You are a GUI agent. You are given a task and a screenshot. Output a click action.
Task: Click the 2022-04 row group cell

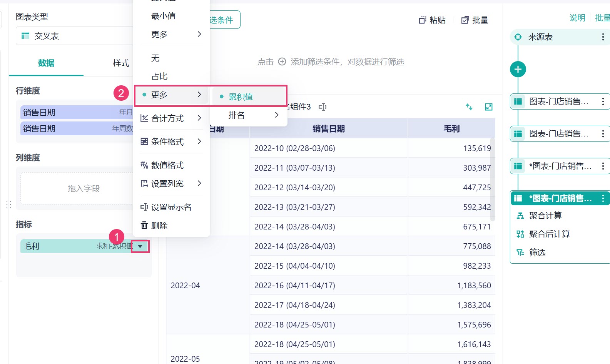pyautogui.click(x=208, y=285)
